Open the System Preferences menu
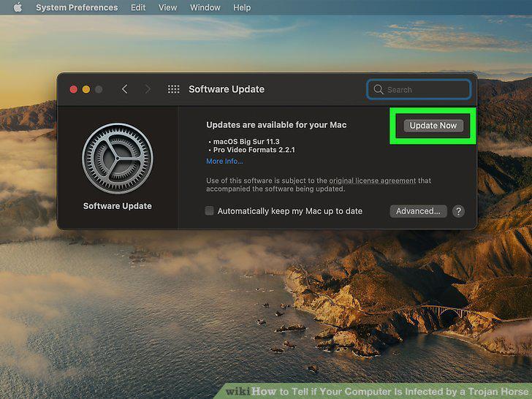 click(x=77, y=7)
